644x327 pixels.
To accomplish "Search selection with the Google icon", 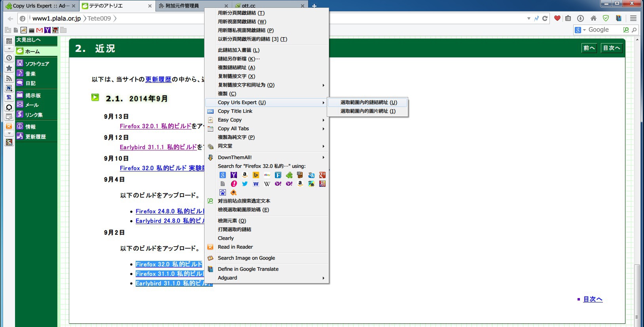I will [x=223, y=175].
